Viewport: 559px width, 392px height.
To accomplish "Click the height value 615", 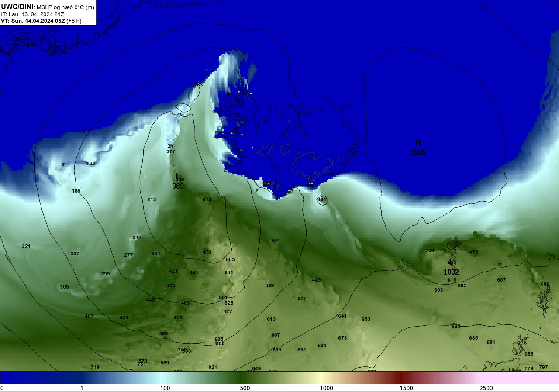I will (x=452, y=280).
